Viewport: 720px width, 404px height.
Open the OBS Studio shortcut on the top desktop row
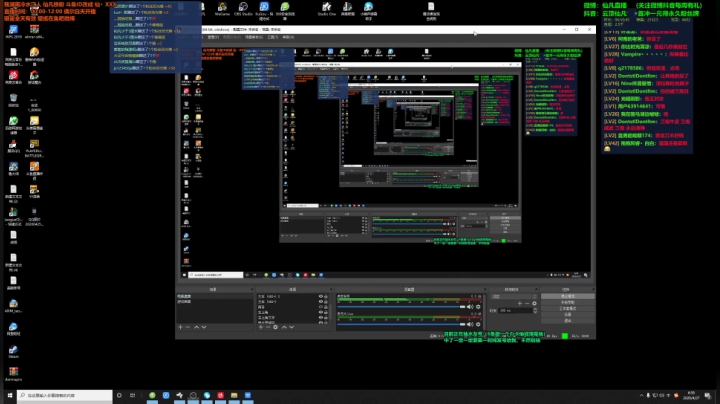(x=243, y=8)
